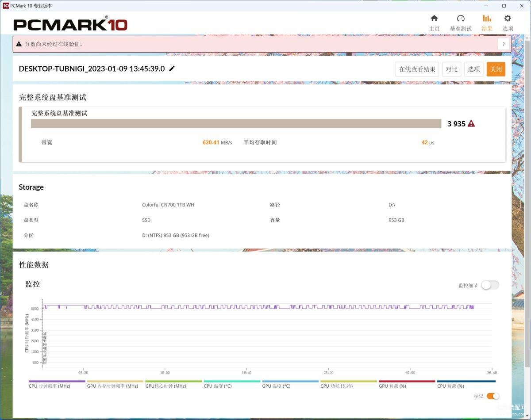
Task: Click the 带宽 label
Action: point(47,142)
